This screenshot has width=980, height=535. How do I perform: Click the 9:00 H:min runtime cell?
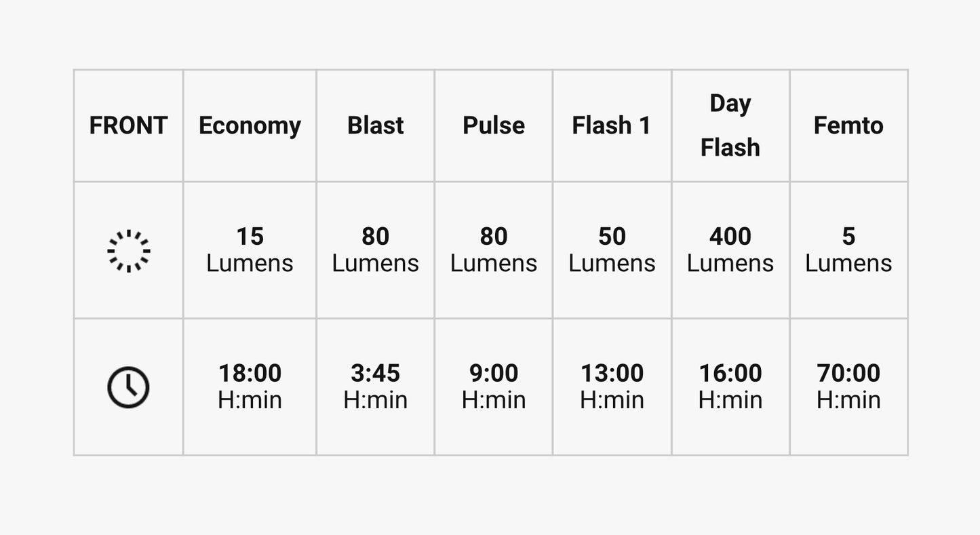click(x=494, y=387)
